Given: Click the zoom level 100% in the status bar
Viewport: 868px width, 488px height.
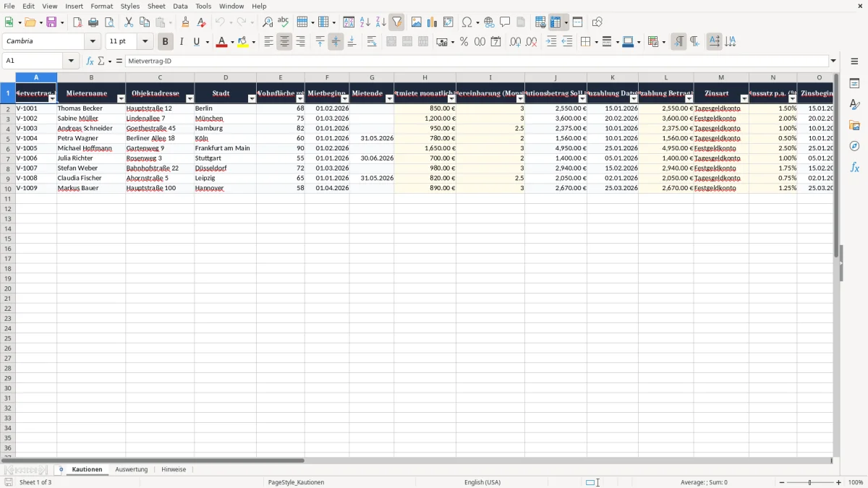Looking at the screenshot, I should tap(856, 482).
